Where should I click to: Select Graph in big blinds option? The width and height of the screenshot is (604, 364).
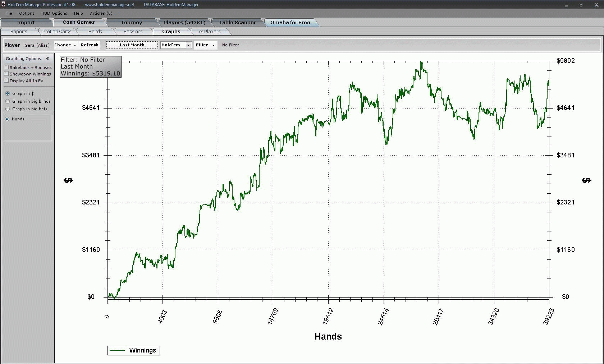(x=8, y=101)
